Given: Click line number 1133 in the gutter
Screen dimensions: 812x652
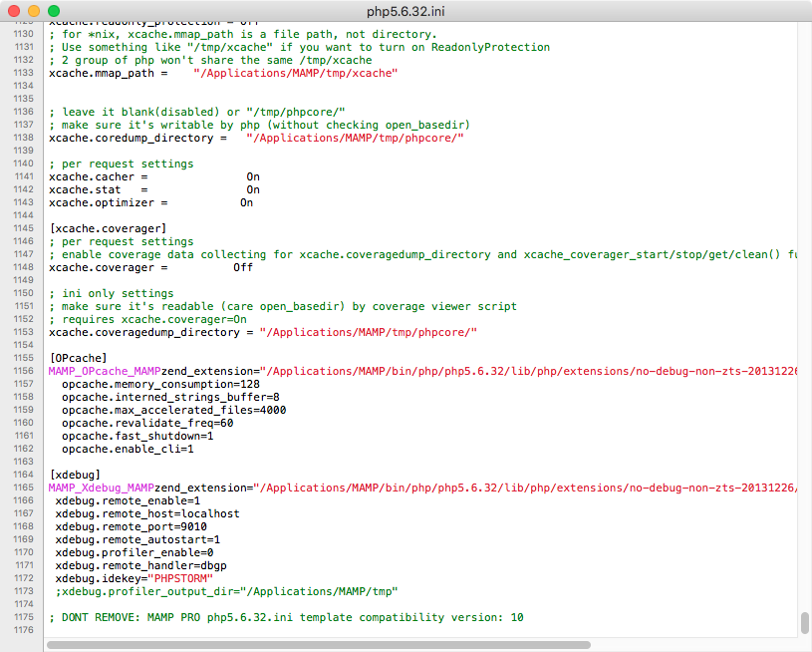Looking at the screenshot, I should [23, 73].
